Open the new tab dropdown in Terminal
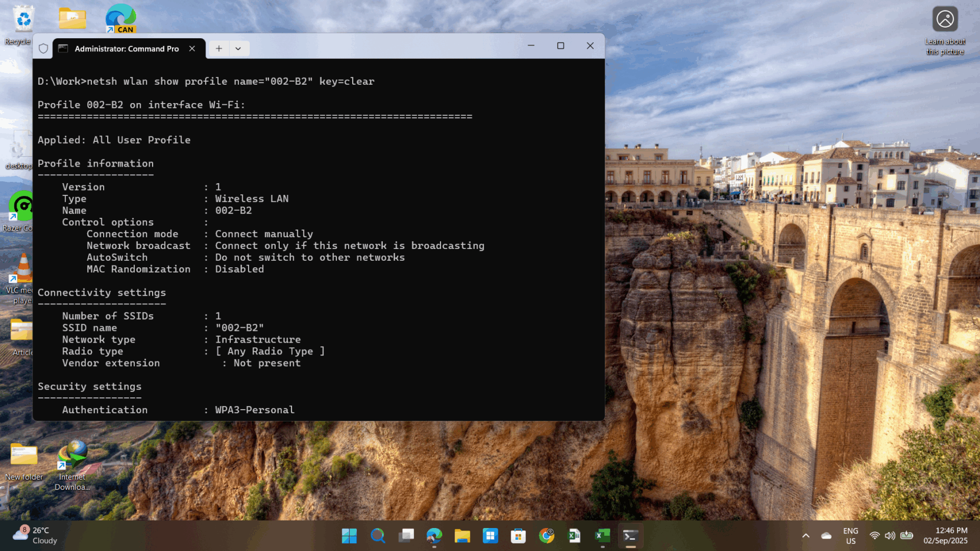The image size is (980, 551). pos(238,49)
